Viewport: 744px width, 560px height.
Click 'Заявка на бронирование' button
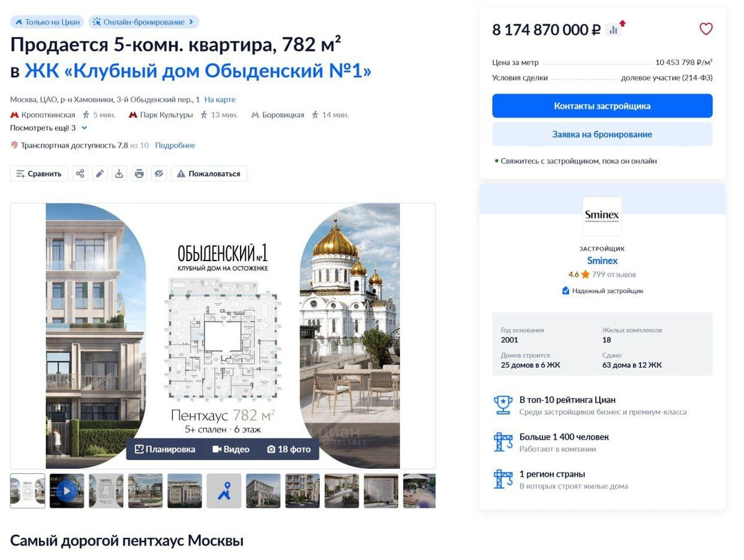(602, 134)
